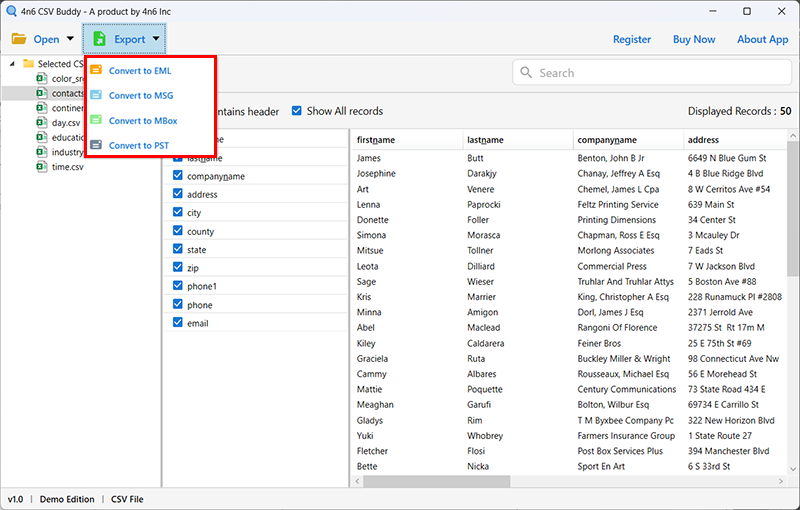Screen dimensions: 800x510
Task: Click the Convert to PST icon
Action: tap(96, 145)
